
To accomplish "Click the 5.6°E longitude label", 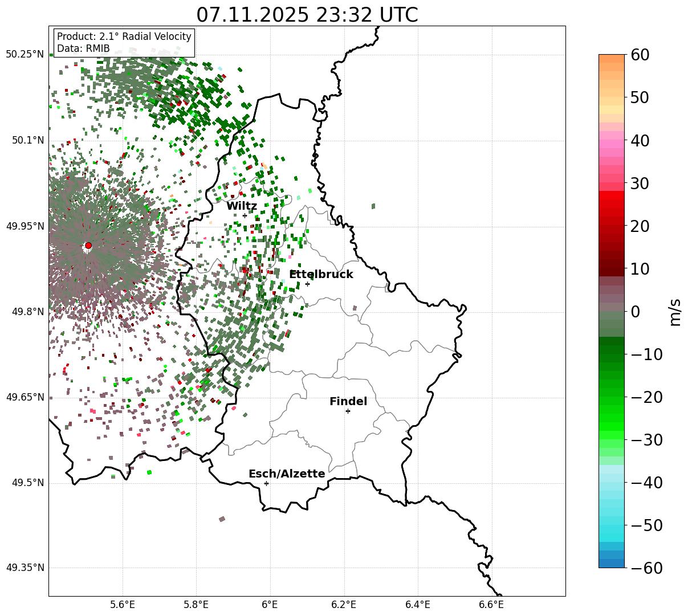I will 122,605.
